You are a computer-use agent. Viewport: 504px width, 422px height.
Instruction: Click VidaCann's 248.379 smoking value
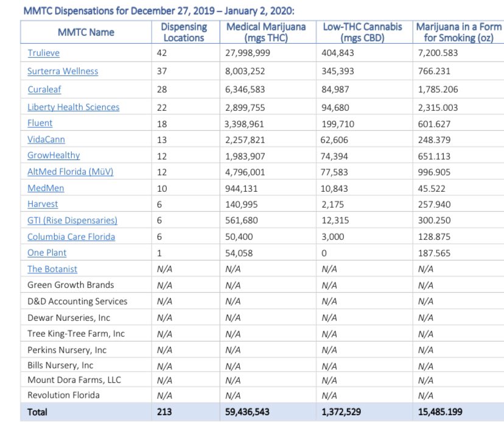(434, 140)
